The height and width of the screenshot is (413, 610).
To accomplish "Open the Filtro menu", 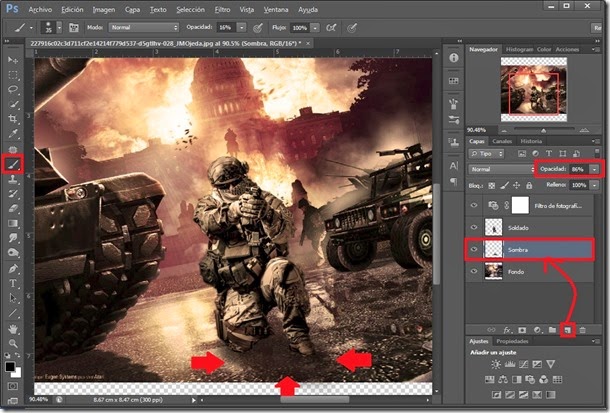I will point(222,9).
